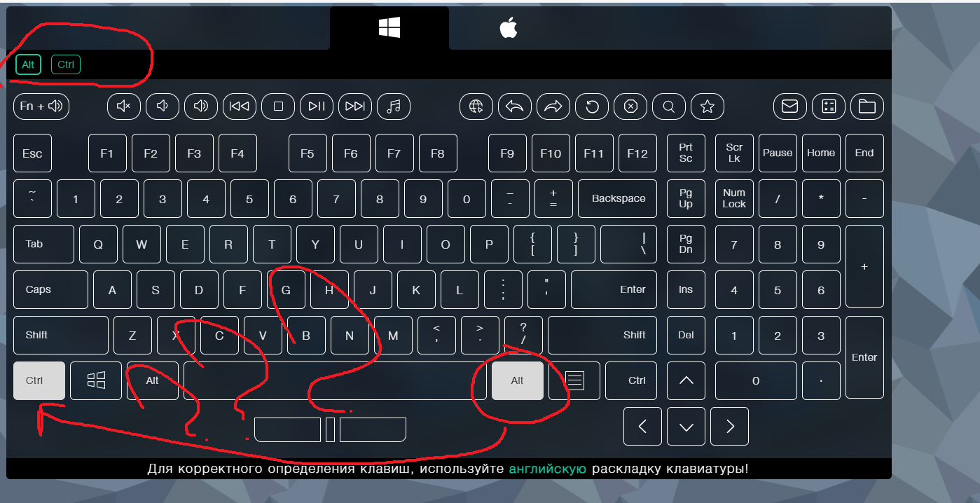The height and width of the screenshot is (503, 980).
Task: Click the folder explorer key
Action: [867, 106]
